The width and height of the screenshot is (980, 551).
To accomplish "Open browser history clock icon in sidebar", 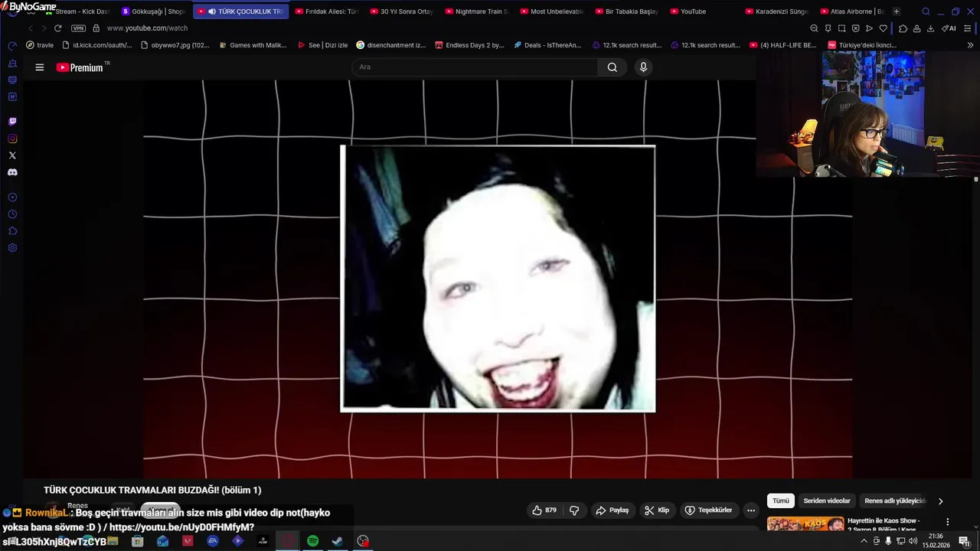I will pos(12,214).
